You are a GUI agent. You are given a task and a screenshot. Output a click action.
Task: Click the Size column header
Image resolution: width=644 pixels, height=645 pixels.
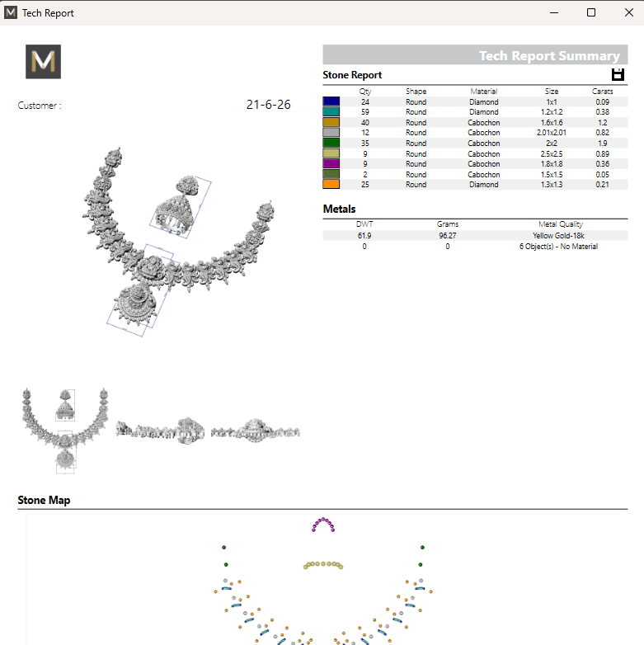tap(552, 92)
